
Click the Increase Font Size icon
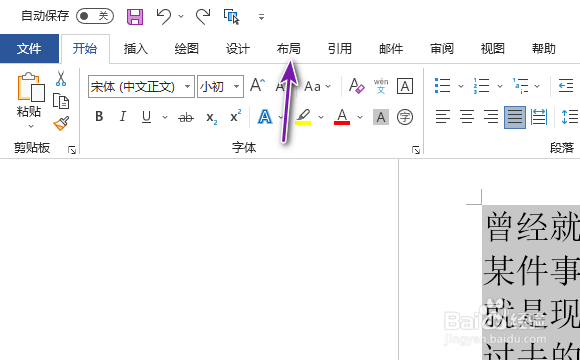pyautogui.click(x=257, y=85)
